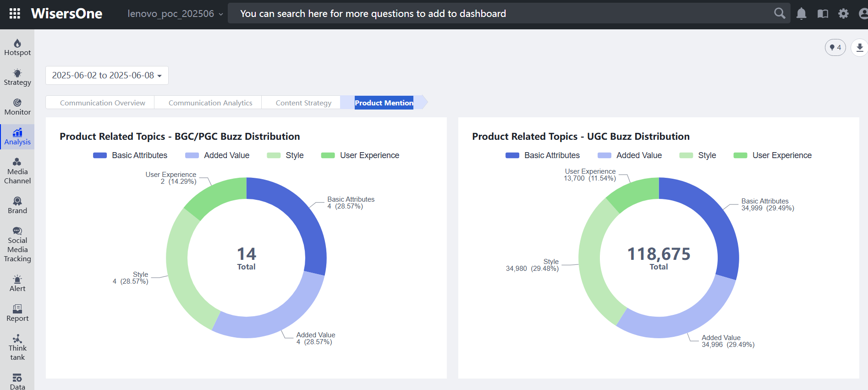
Task: Switch to Communication Overview tab
Action: [102, 103]
